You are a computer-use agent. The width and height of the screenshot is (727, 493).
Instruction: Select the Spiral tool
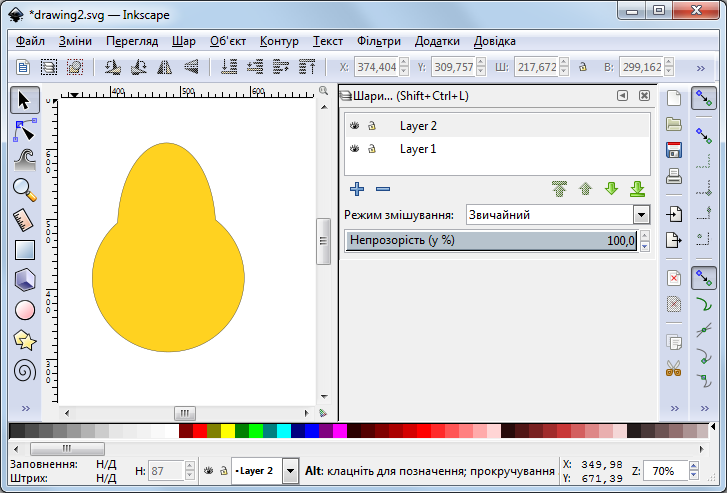25,371
